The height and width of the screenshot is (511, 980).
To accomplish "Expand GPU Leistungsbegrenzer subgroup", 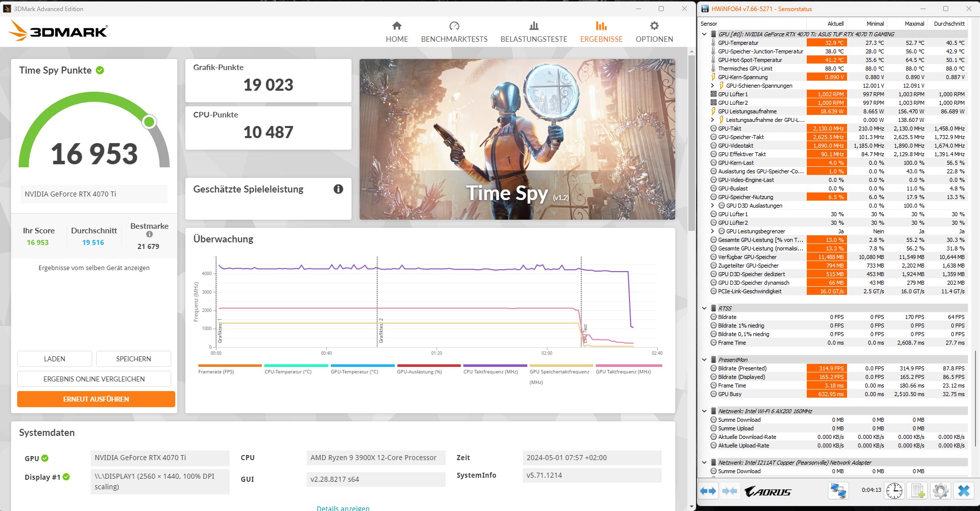I will pyautogui.click(x=712, y=231).
